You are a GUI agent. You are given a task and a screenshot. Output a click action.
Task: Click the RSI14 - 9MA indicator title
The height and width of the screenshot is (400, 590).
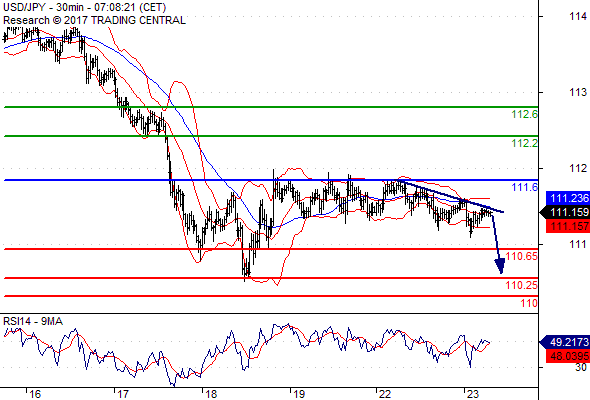coord(33,321)
